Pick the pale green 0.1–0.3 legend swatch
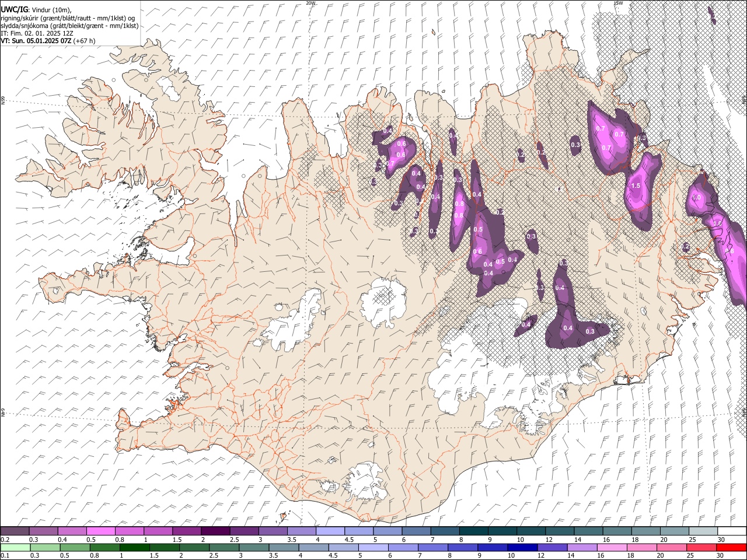 (15, 548)
